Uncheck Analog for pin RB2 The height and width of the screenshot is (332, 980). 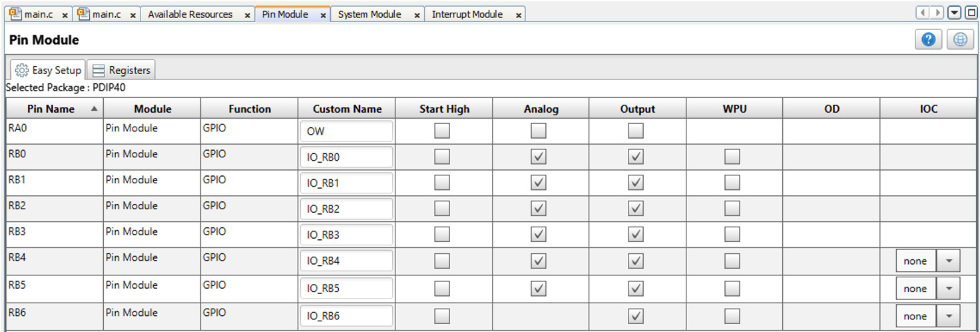point(539,209)
